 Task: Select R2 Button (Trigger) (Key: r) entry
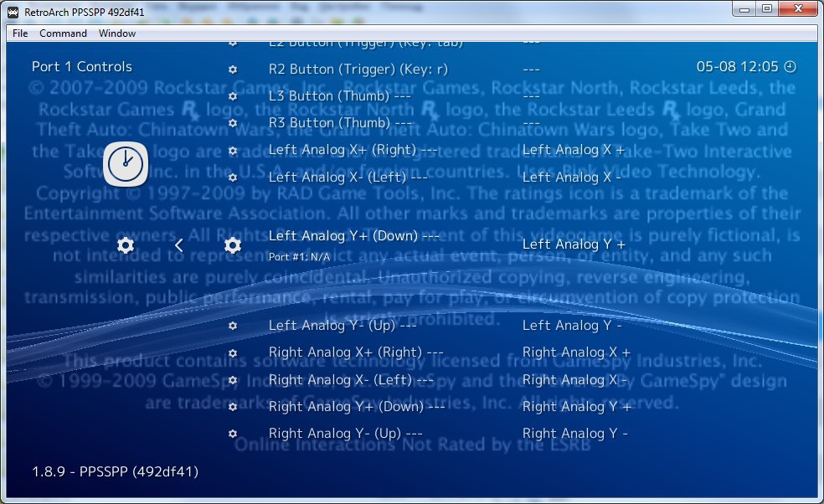tap(358, 69)
